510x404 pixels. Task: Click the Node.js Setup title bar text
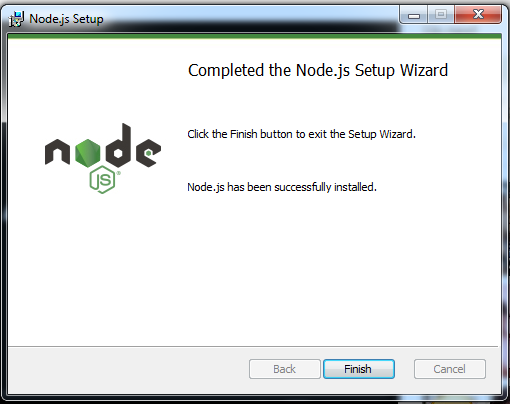click(x=66, y=19)
